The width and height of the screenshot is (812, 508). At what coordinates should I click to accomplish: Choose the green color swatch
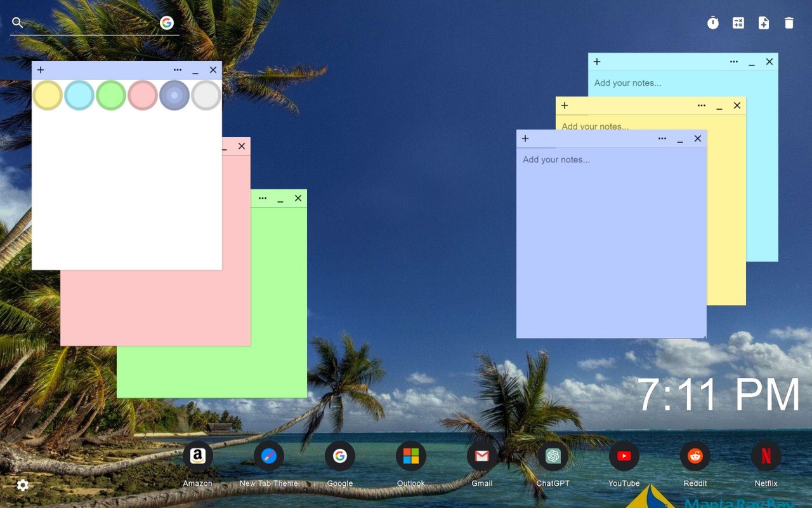111,95
